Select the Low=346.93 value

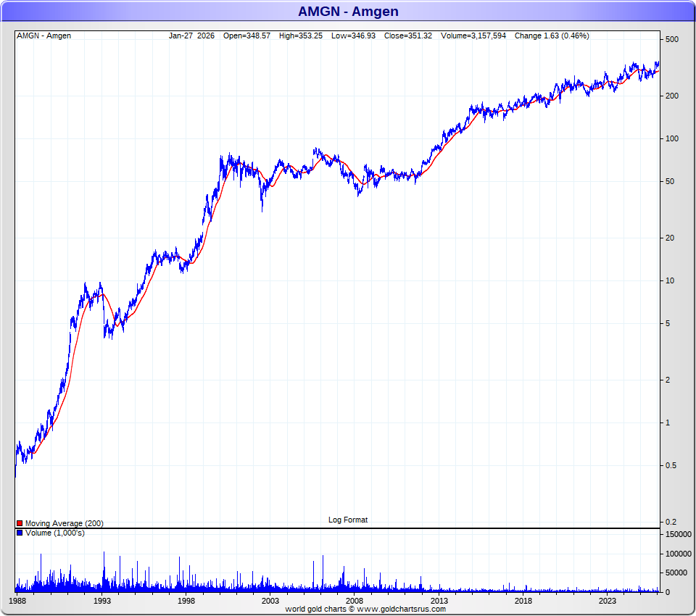tap(354, 36)
